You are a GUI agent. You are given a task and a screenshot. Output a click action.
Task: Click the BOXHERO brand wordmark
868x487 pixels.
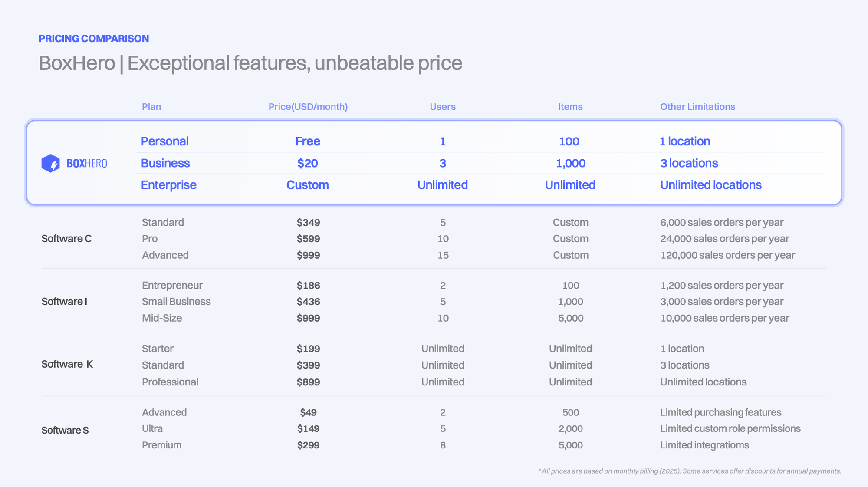coord(87,164)
